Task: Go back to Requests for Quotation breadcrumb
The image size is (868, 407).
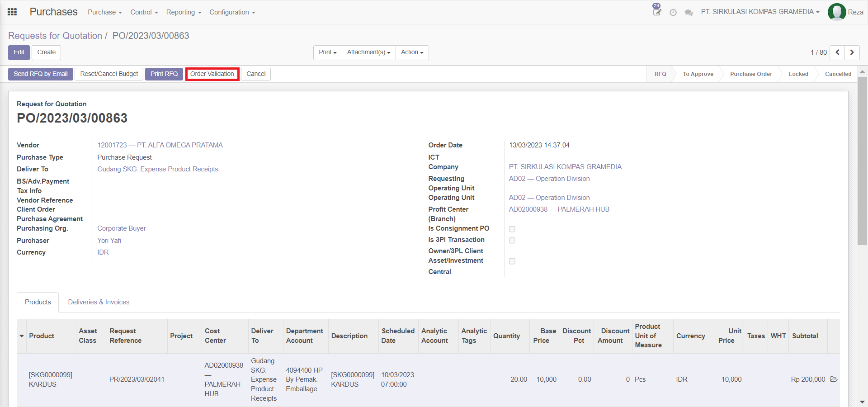Action: (55, 36)
